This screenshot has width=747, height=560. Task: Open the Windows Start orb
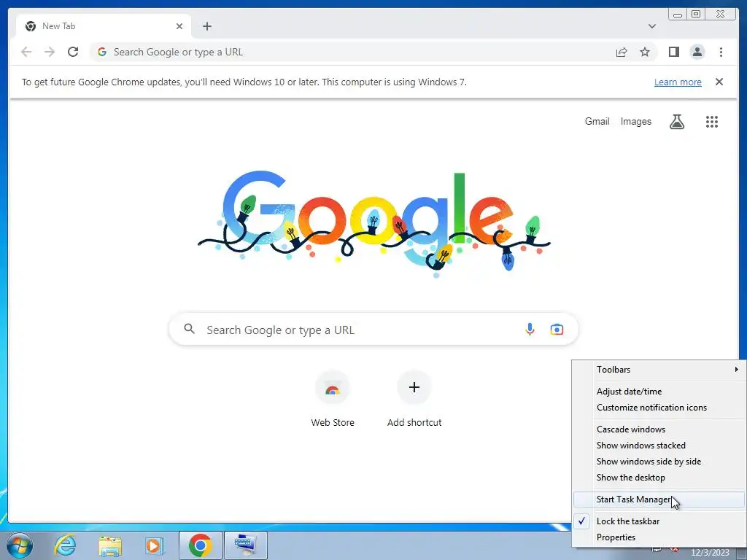pos(19,545)
